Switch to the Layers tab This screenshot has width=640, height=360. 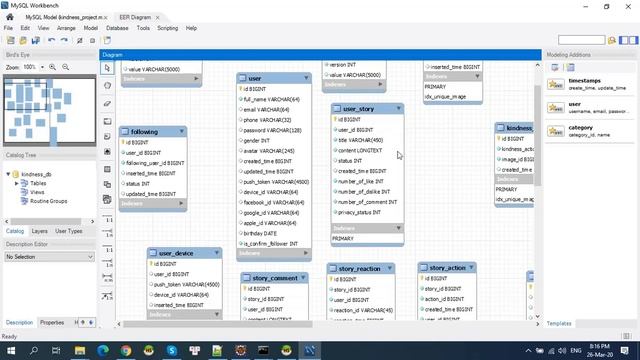tap(40, 231)
